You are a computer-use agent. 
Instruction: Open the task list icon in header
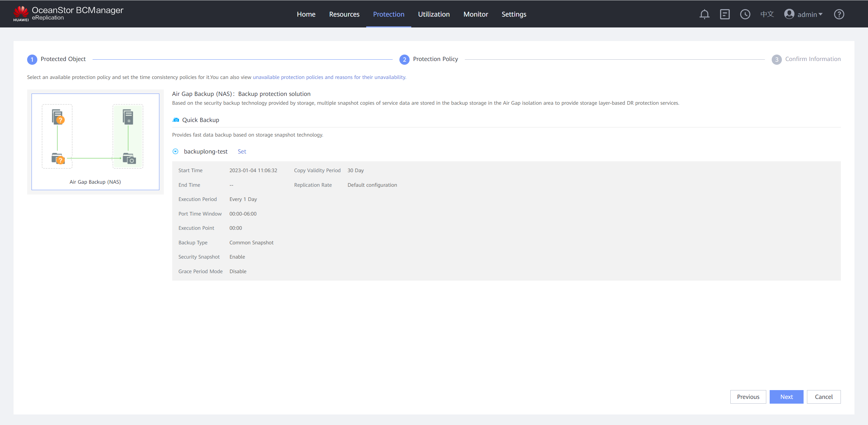click(725, 14)
